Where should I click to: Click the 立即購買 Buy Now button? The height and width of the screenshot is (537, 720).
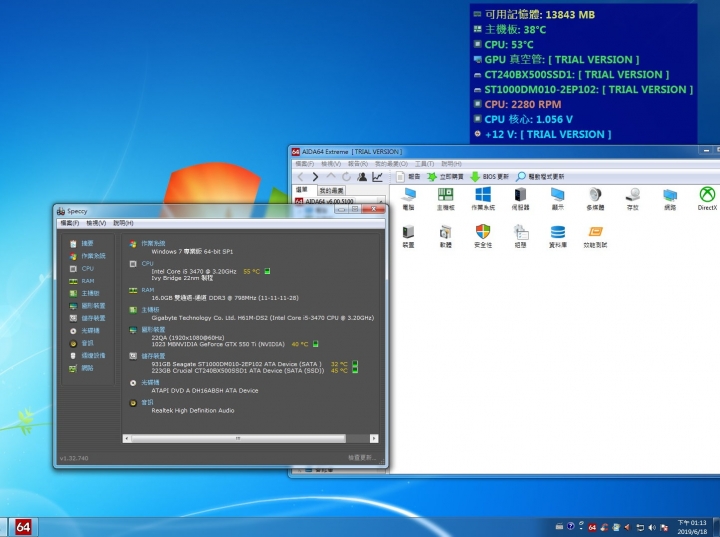445,176
